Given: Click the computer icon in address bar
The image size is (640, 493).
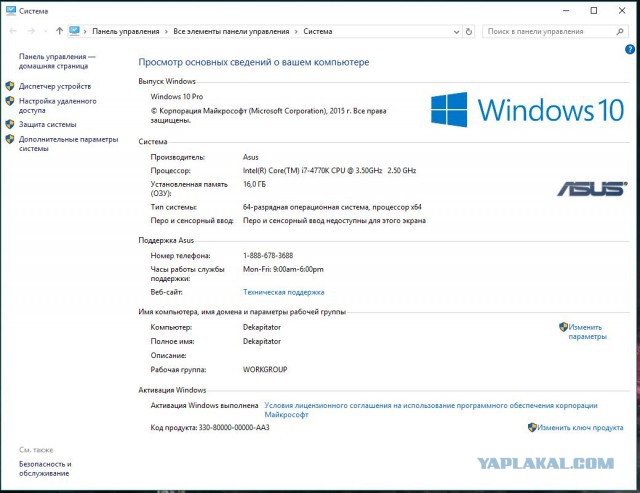Looking at the screenshot, I should [x=74, y=31].
